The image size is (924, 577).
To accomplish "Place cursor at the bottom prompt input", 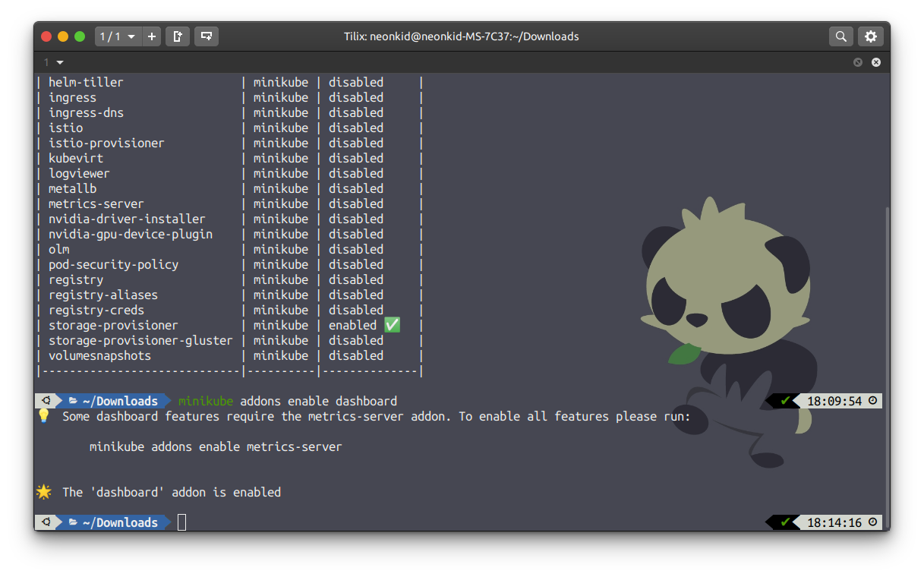I will coord(181,522).
